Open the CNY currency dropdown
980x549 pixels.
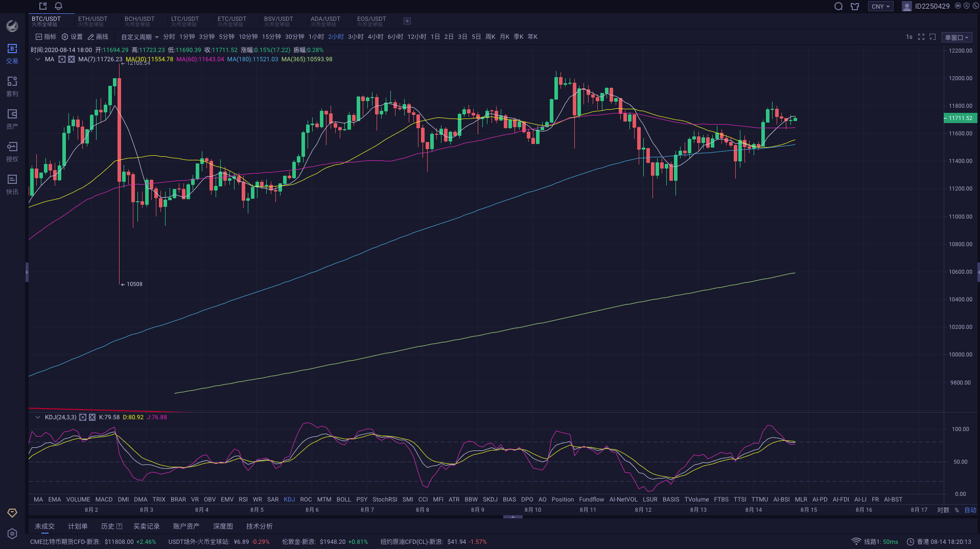(x=880, y=6)
